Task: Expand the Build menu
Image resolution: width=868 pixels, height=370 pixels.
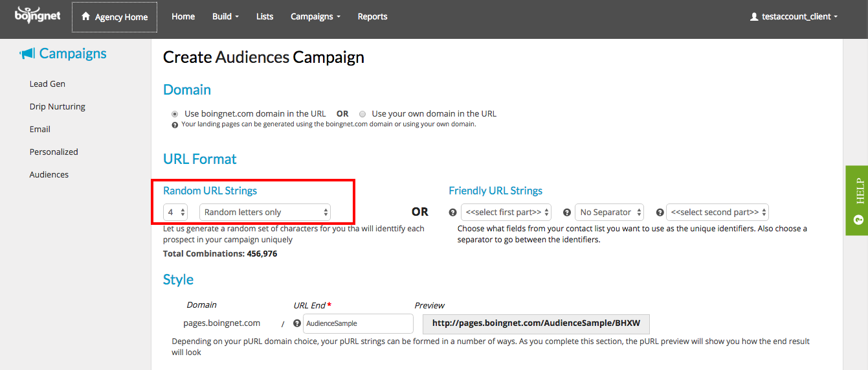Action: (x=225, y=17)
